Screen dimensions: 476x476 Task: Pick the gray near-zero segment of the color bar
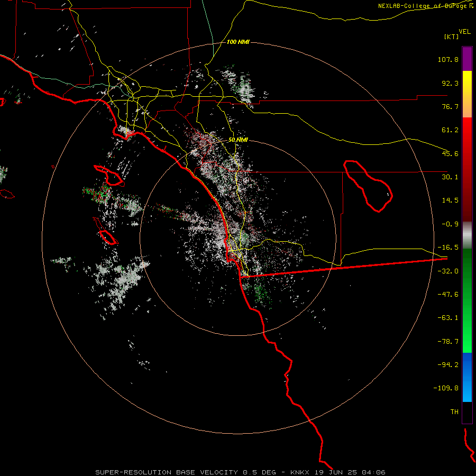click(467, 235)
